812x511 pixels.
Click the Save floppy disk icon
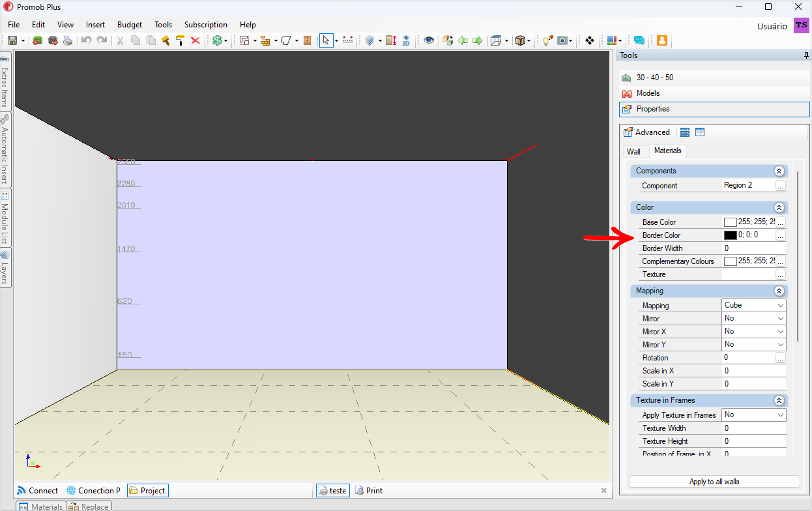(12, 40)
